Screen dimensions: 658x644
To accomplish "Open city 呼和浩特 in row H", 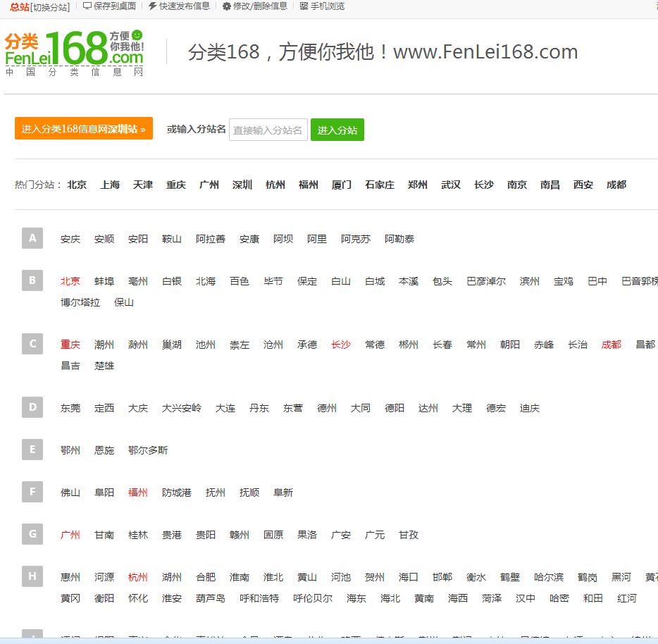I will (259, 598).
